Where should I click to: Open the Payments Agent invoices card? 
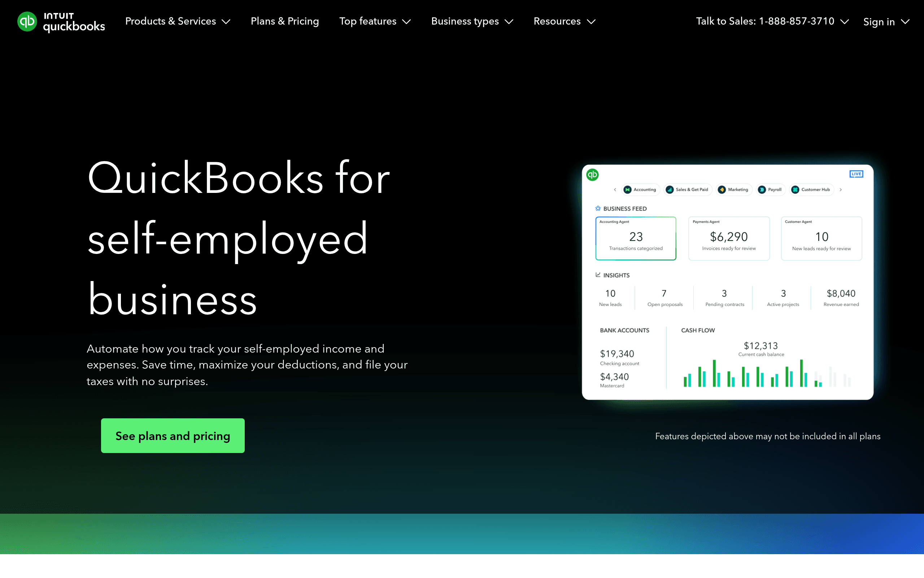coord(729,238)
